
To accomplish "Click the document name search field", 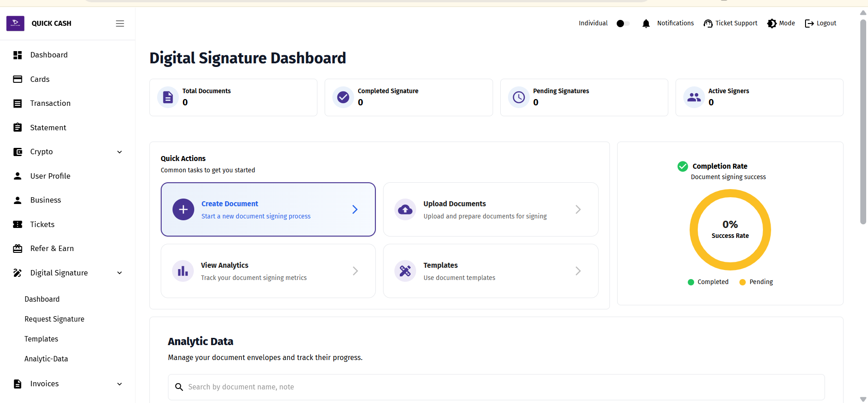I will click(496, 387).
